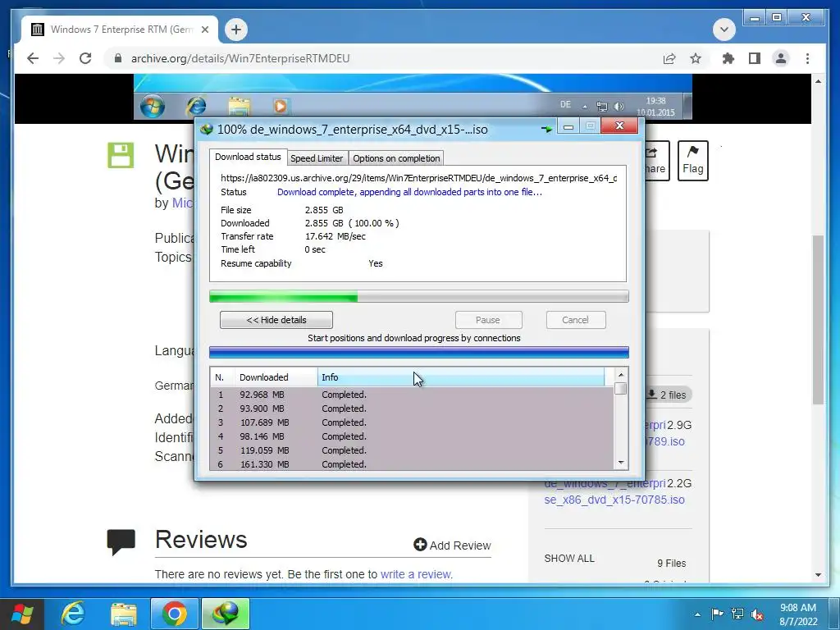Click the green arrow in download dialog title bar

pyautogui.click(x=546, y=129)
